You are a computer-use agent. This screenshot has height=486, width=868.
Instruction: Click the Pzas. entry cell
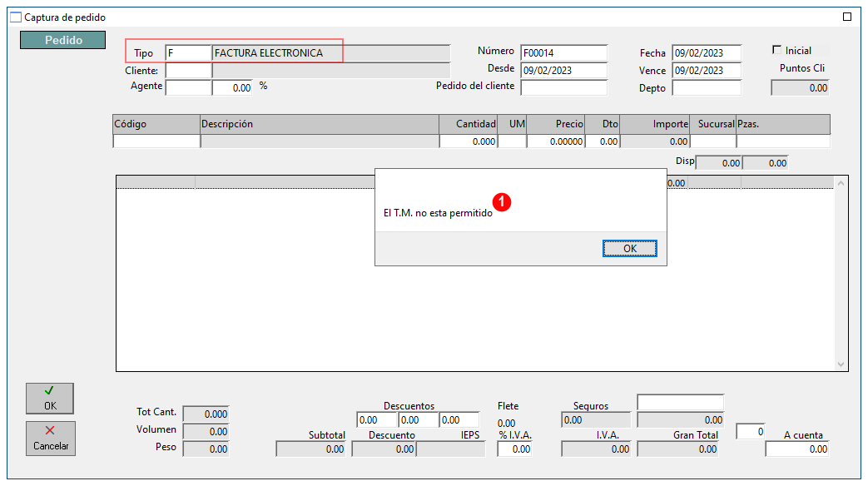pos(783,141)
